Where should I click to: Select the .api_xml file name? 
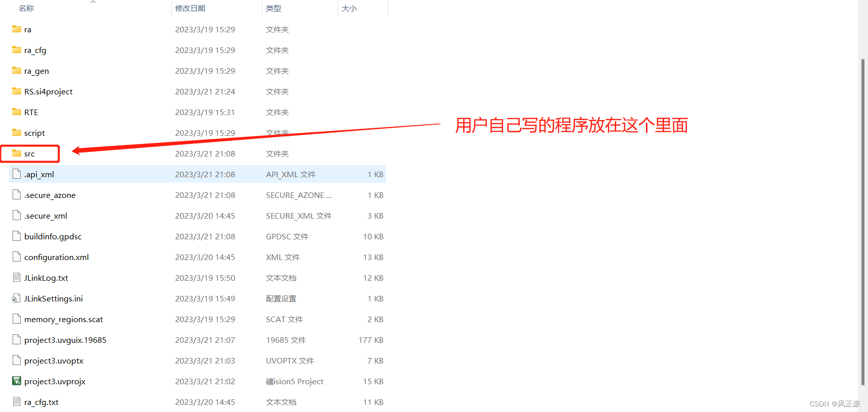[39, 175]
